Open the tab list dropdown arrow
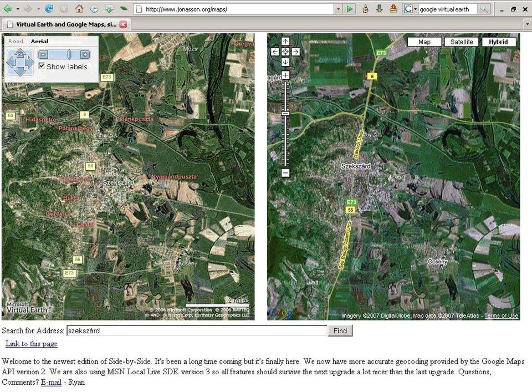532x392 pixels. click(527, 24)
